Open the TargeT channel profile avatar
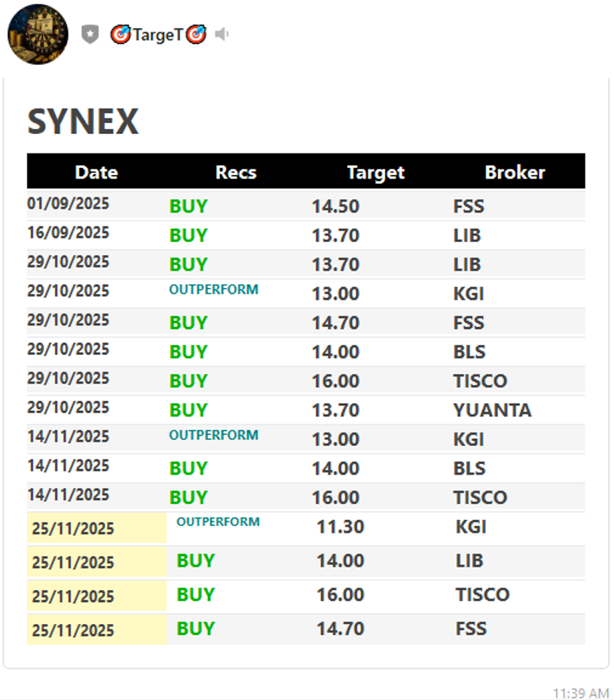This screenshot has height=700, width=614. coord(38,34)
